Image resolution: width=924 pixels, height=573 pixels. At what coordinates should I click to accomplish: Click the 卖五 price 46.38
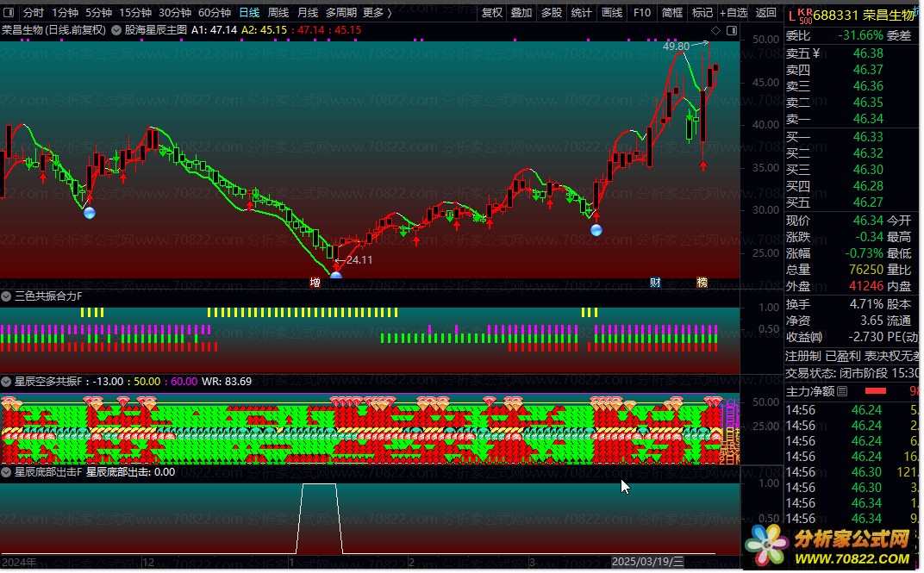(868, 53)
